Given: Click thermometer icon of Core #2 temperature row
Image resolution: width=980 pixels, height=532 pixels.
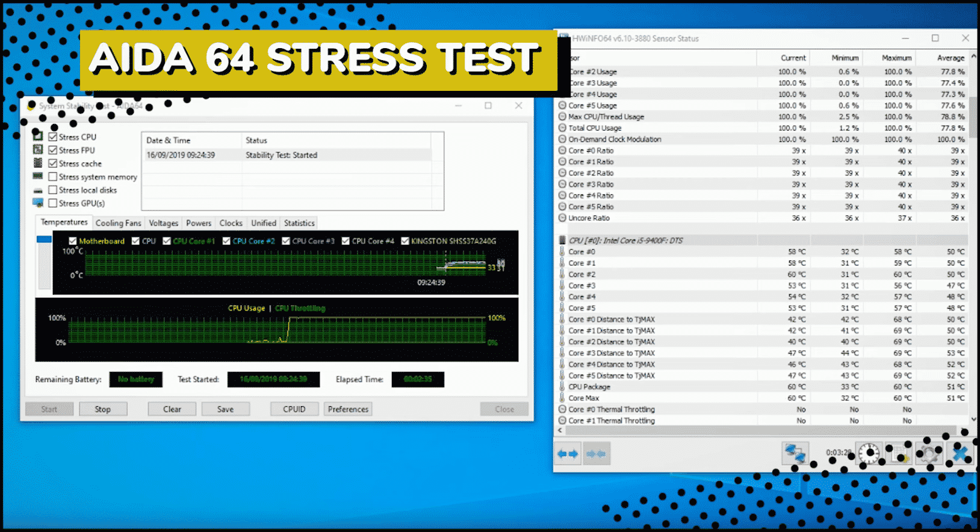Looking at the screenshot, I should 563,274.
